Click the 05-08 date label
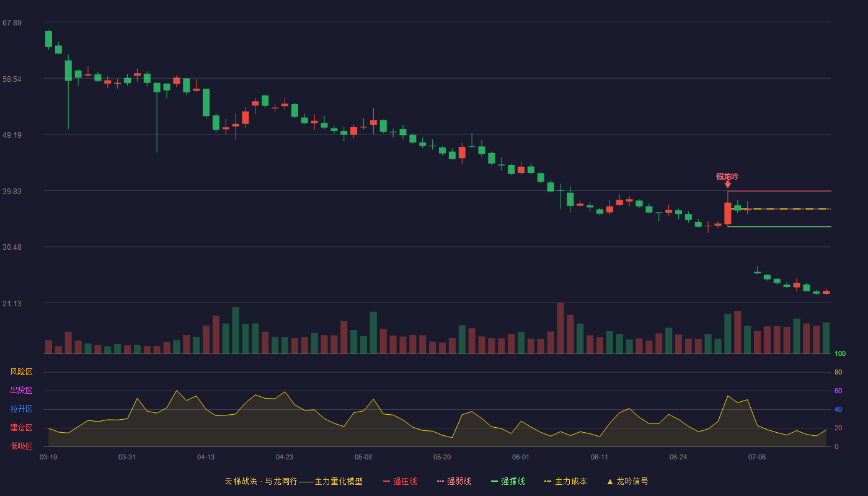 [363, 457]
